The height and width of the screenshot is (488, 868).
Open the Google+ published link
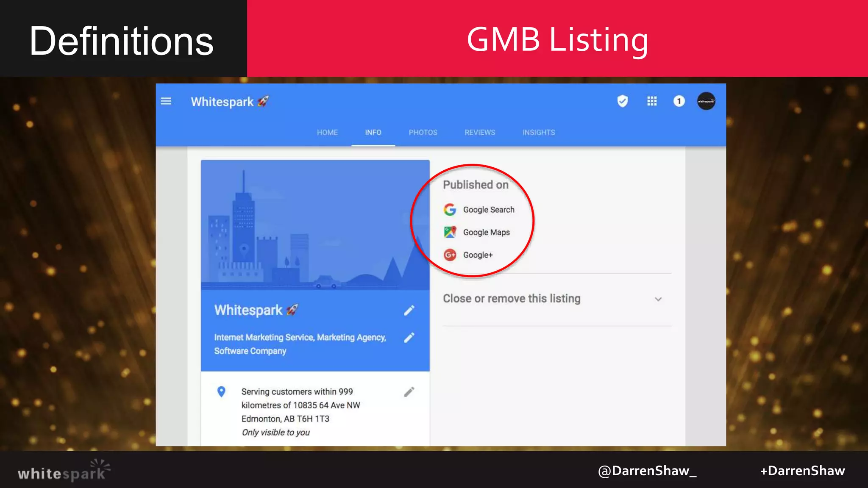[478, 255]
